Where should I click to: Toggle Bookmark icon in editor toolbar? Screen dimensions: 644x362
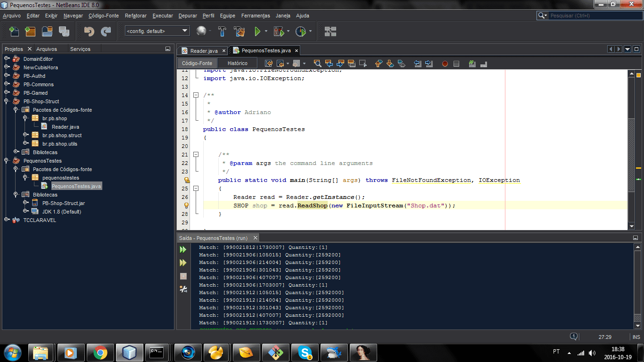tap(401, 63)
